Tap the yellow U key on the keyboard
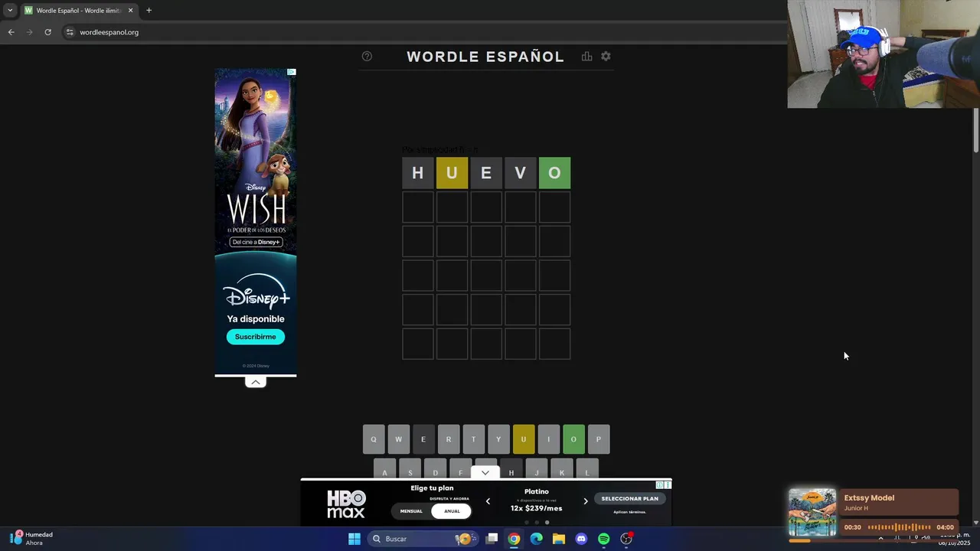The image size is (980, 551). [524, 439]
